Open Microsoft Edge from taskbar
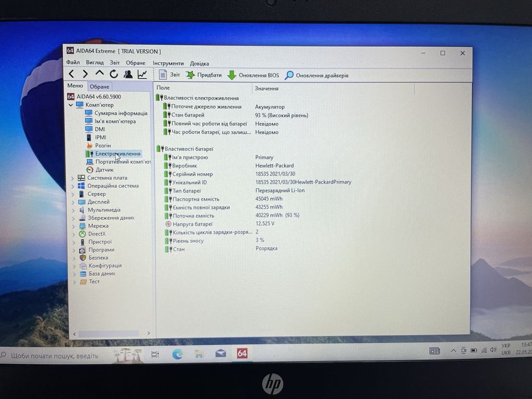The width and height of the screenshot is (532, 399). pyautogui.click(x=177, y=354)
